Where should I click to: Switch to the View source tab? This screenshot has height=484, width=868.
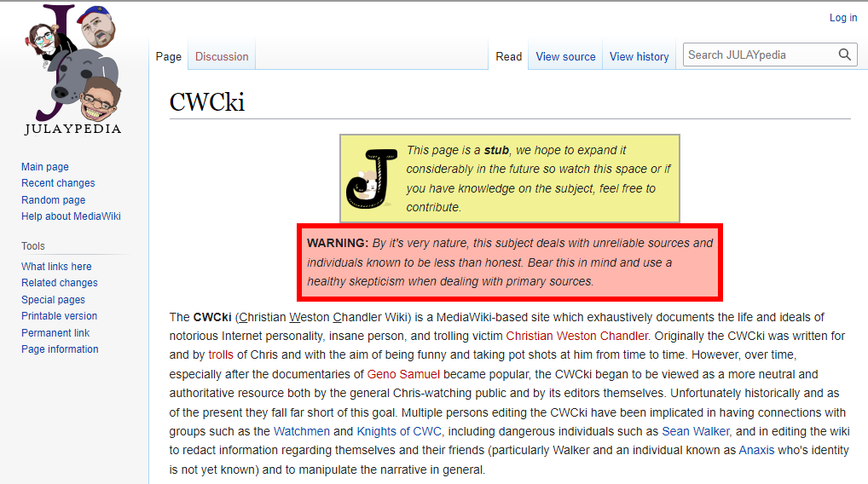pos(565,57)
